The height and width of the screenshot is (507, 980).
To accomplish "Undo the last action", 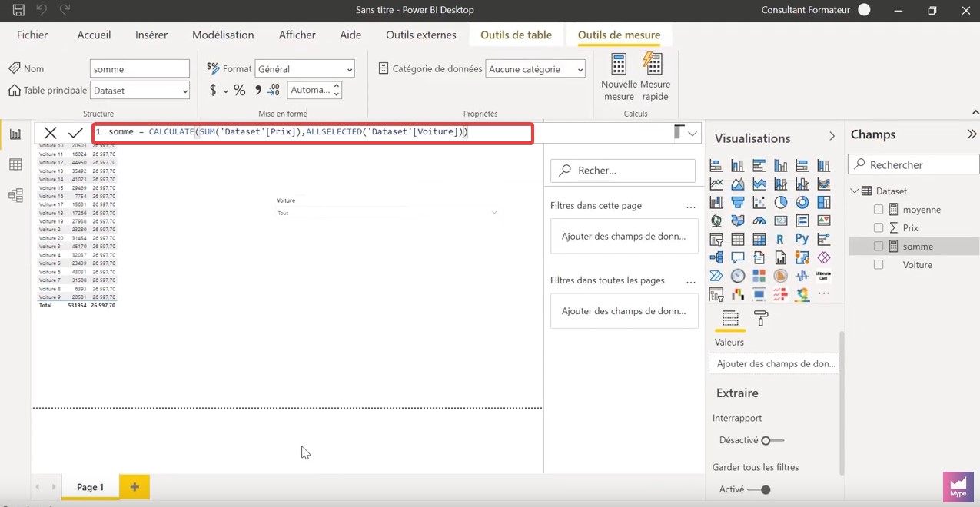I will click(42, 10).
